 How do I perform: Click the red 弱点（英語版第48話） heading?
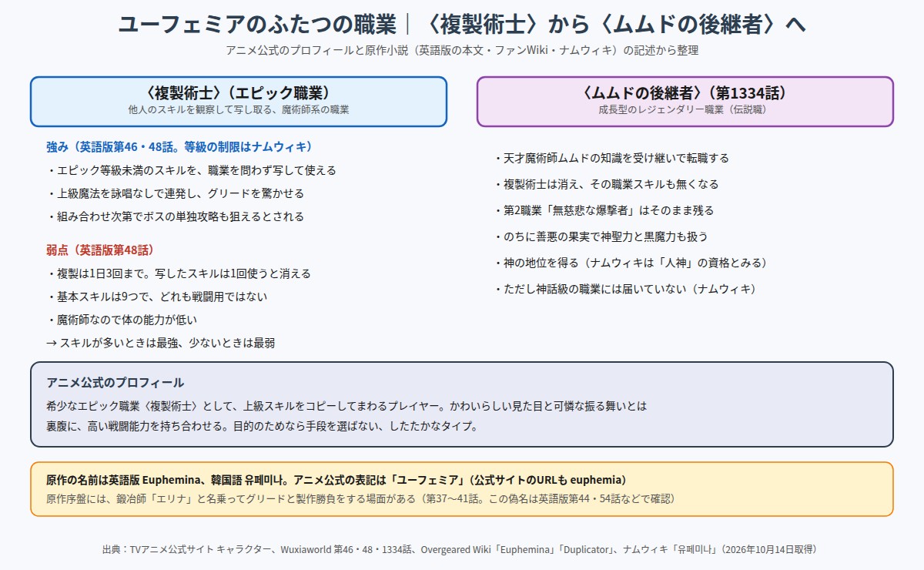point(100,250)
